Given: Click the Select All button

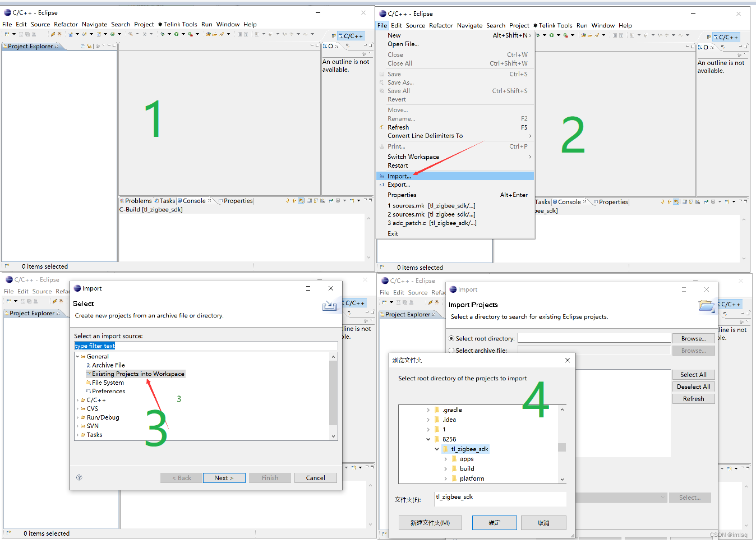Looking at the screenshot, I should point(693,375).
